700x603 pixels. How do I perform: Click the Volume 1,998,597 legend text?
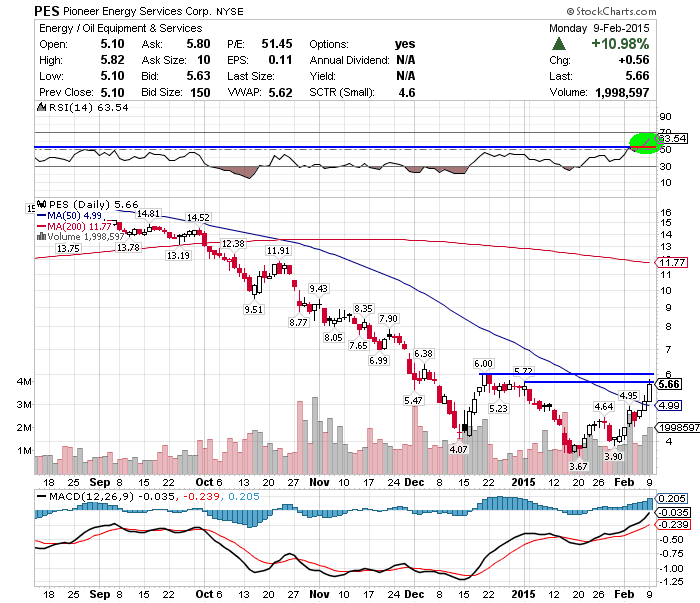point(86,237)
